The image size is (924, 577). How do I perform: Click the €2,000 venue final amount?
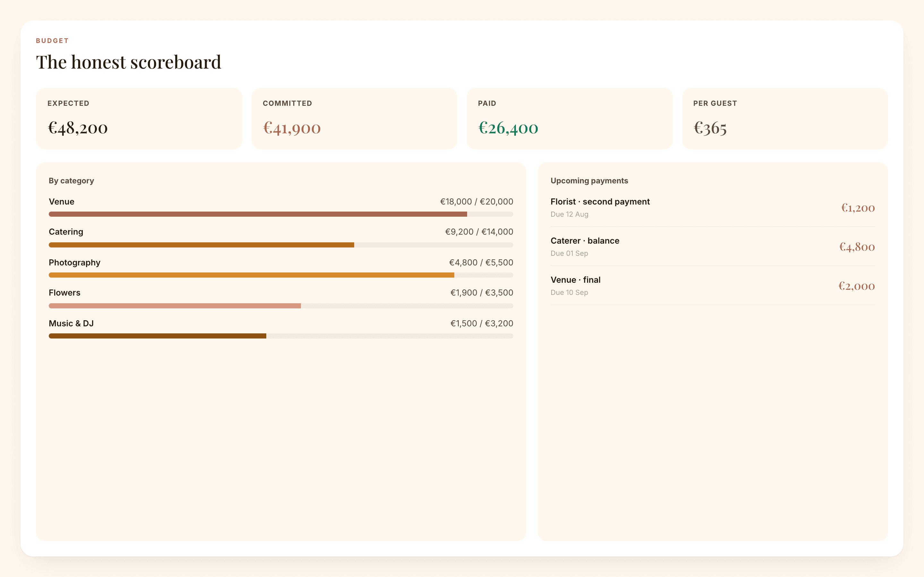(856, 286)
